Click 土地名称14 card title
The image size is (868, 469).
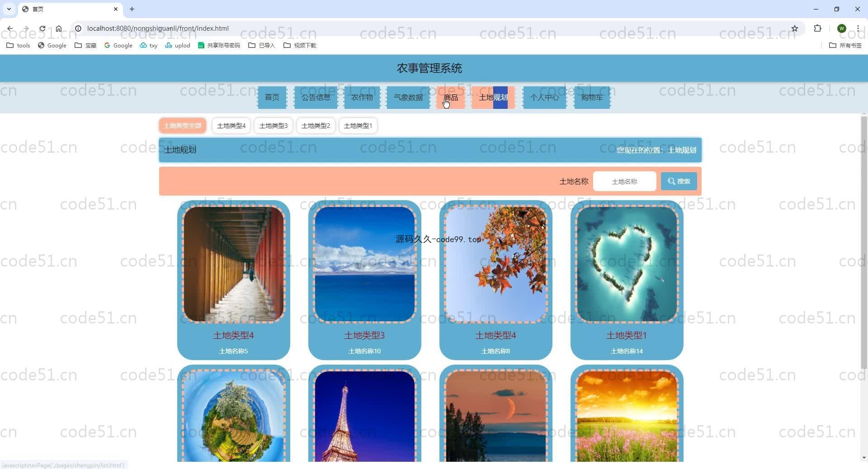pyautogui.click(x=627, y=351)
